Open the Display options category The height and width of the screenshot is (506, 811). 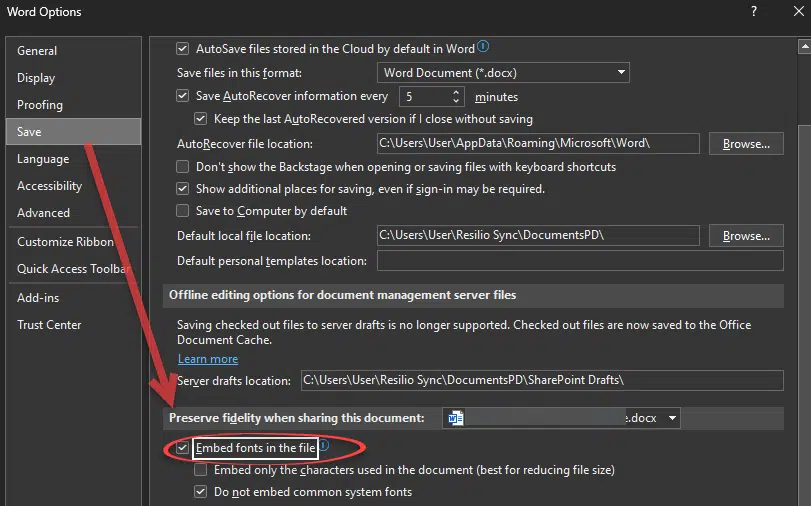(x=73, y=78)
